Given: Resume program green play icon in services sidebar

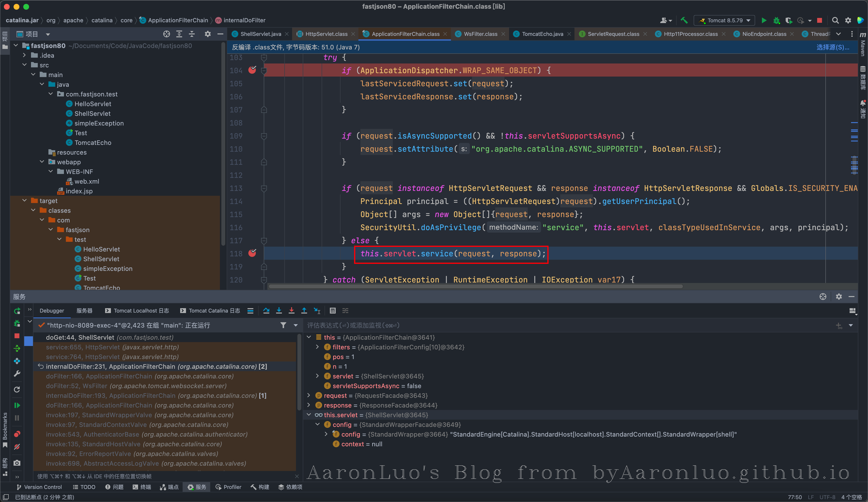Looking at the screenshot, I should click(17, 405).
